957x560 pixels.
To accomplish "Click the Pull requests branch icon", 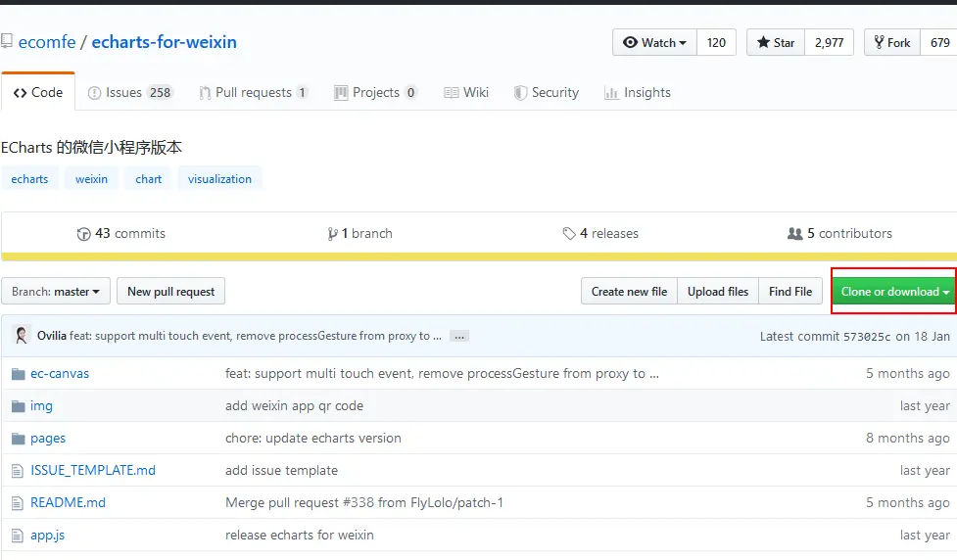I will click(205, 93).
